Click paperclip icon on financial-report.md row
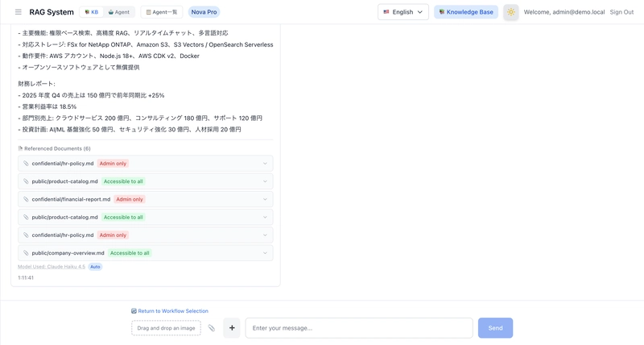Screen dimensions: 644x345 click(26, 199)
